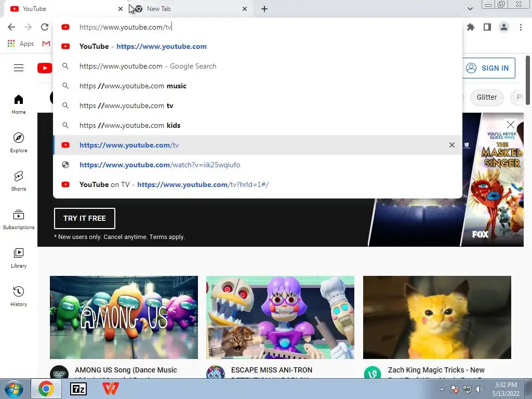Choose the Google Search suggestion for youtube.com

(x=258, y=66)
